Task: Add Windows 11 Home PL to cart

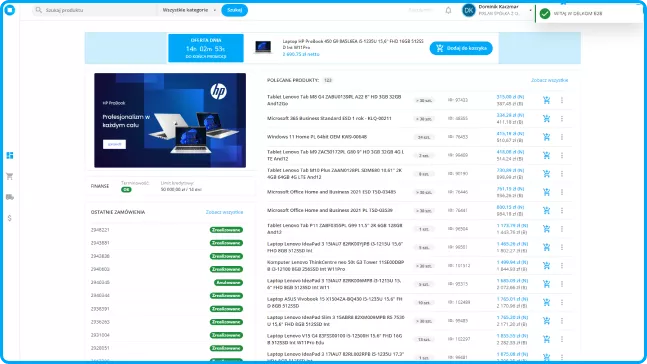Action: (546, 137)
